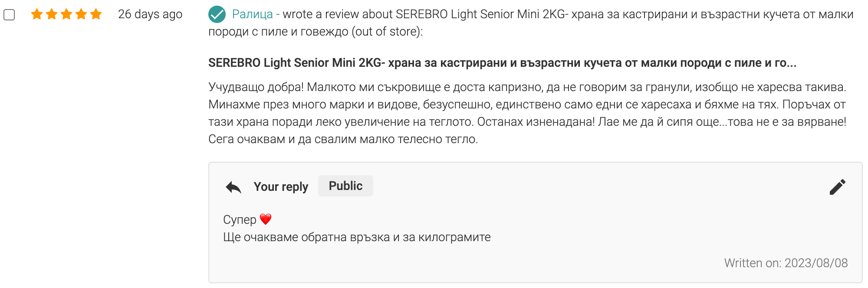
Task: Tick the checkbox beside the review
Action: coord(9,15)
